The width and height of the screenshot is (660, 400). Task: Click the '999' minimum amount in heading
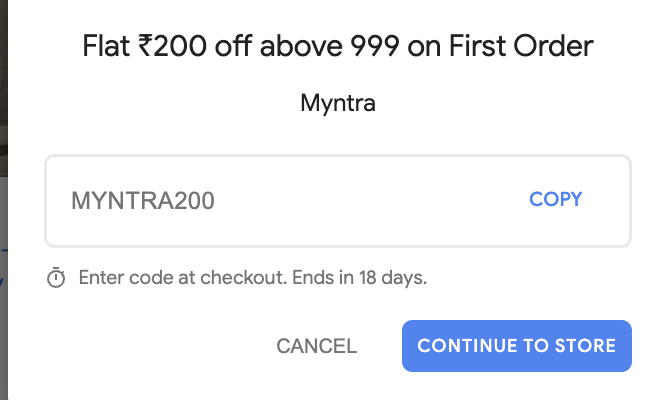pos(375,46)
